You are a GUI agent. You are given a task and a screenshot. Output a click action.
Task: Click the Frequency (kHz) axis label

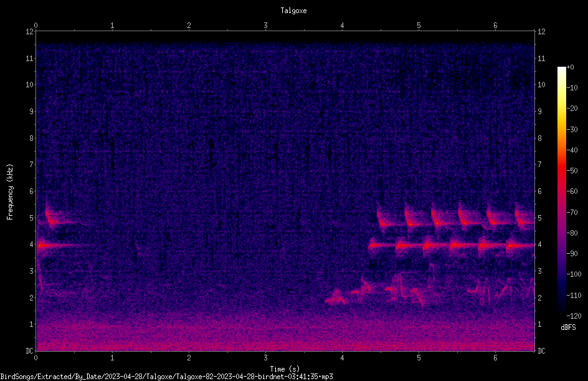(10, 192)
